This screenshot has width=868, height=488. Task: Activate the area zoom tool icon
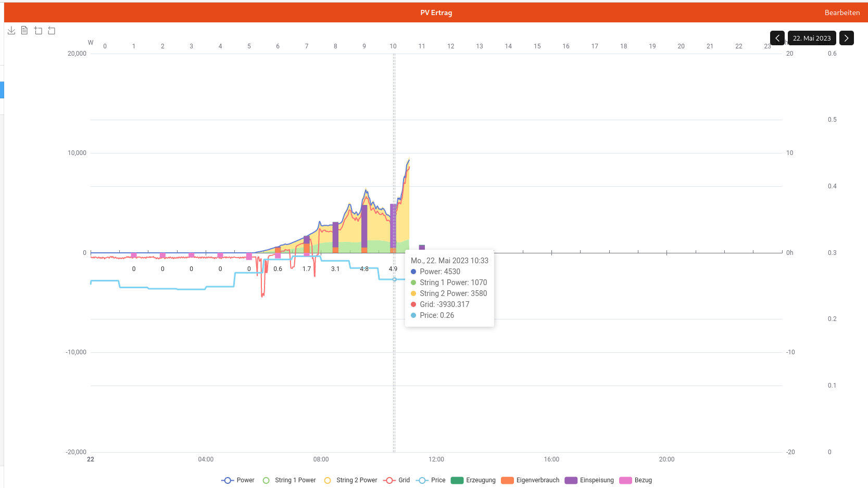pos(38,31)
